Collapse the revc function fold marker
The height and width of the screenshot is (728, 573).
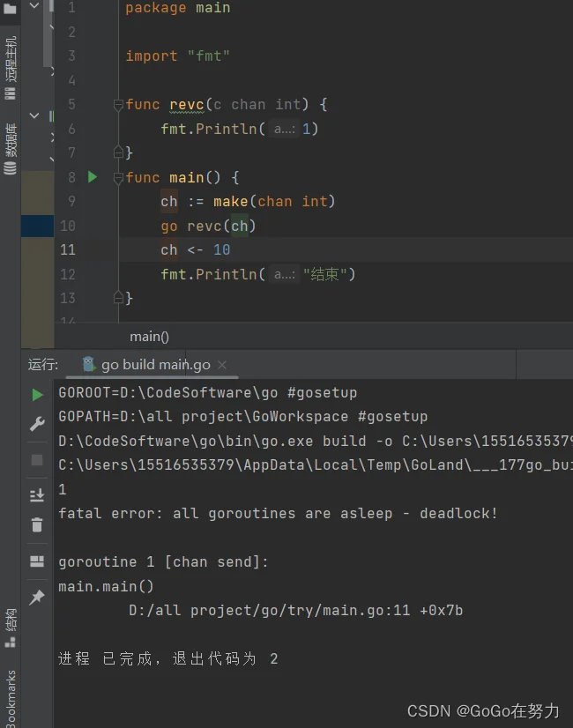(x=118, y=105)
